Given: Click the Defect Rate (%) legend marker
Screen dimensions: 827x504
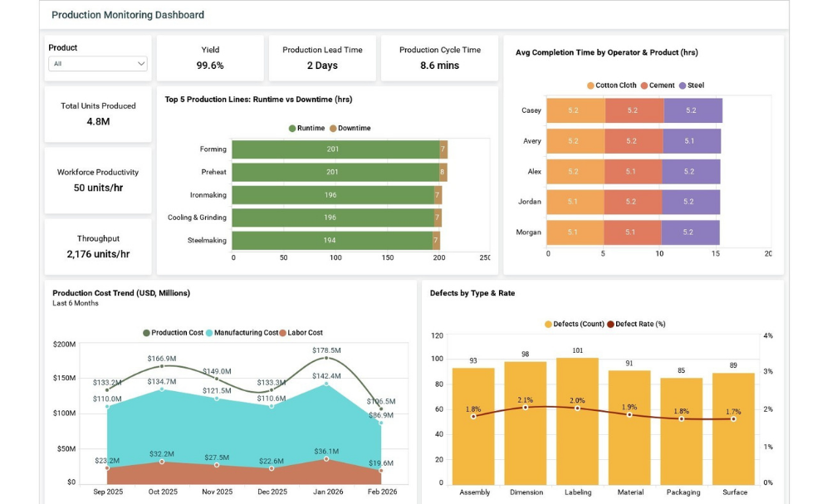Looking at the screenshot, I should pos(611,325).
